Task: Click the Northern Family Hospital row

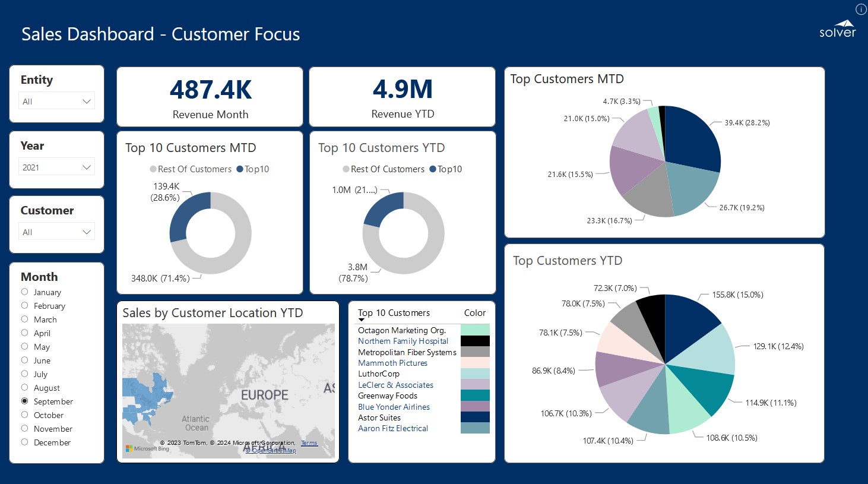Action: pyautogui.click(x=403, y=341)
